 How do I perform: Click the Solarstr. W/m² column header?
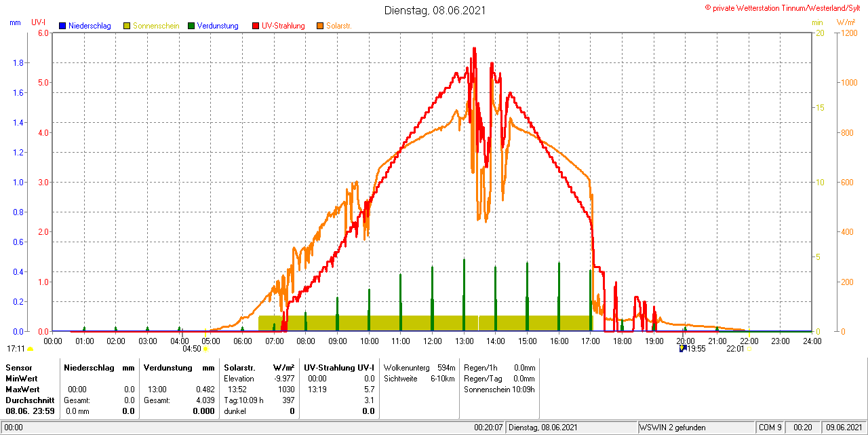(259, 367)
